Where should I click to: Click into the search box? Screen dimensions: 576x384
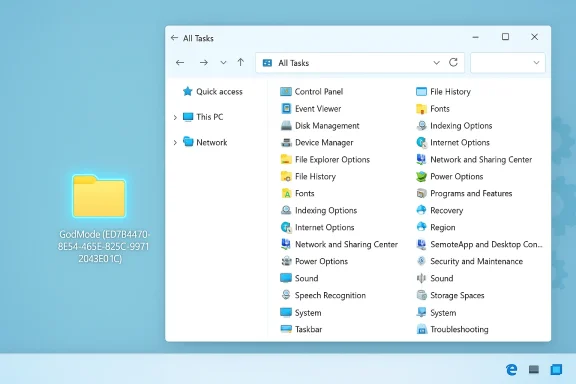point(508,63)
